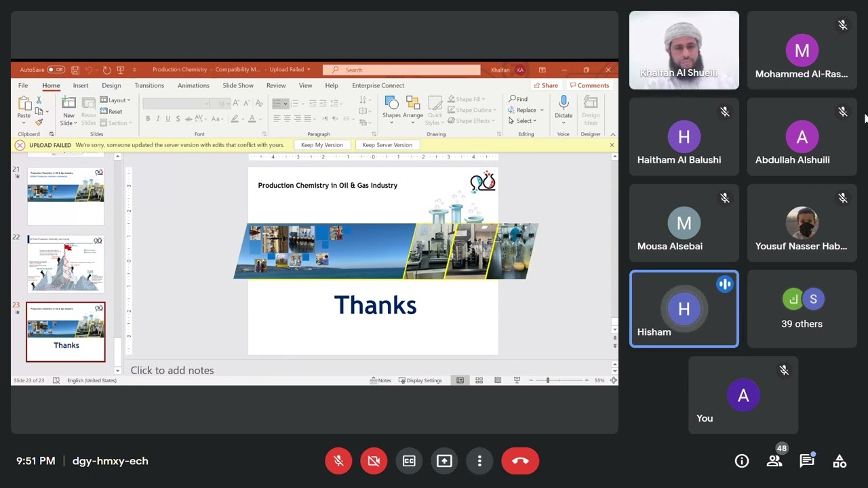The height and width of the screenshot is (488, 868).
Task: Turn on the Meet camera
Action: 374,461
